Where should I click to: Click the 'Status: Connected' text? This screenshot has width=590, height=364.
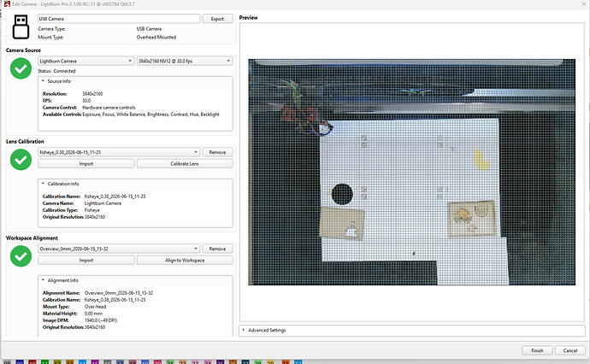point(56,71)
